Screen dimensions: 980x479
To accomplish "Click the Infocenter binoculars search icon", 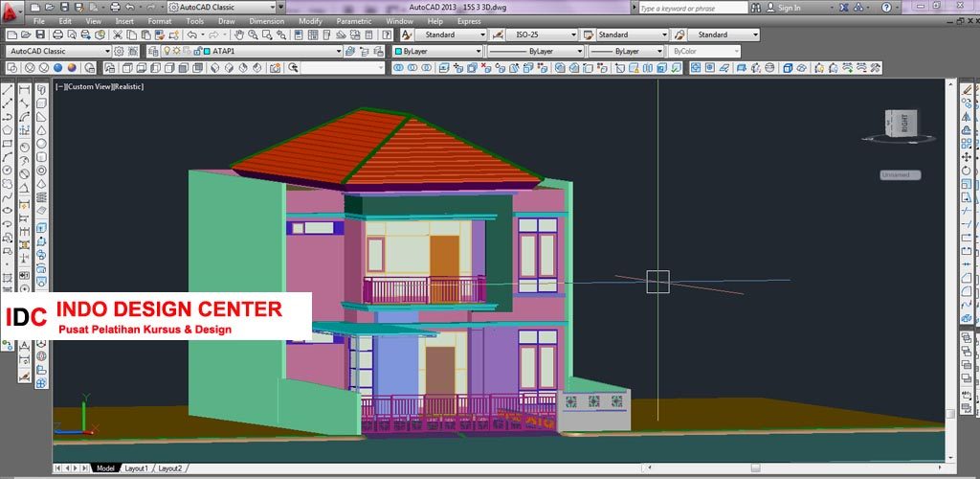I will [x=756, y=8].
